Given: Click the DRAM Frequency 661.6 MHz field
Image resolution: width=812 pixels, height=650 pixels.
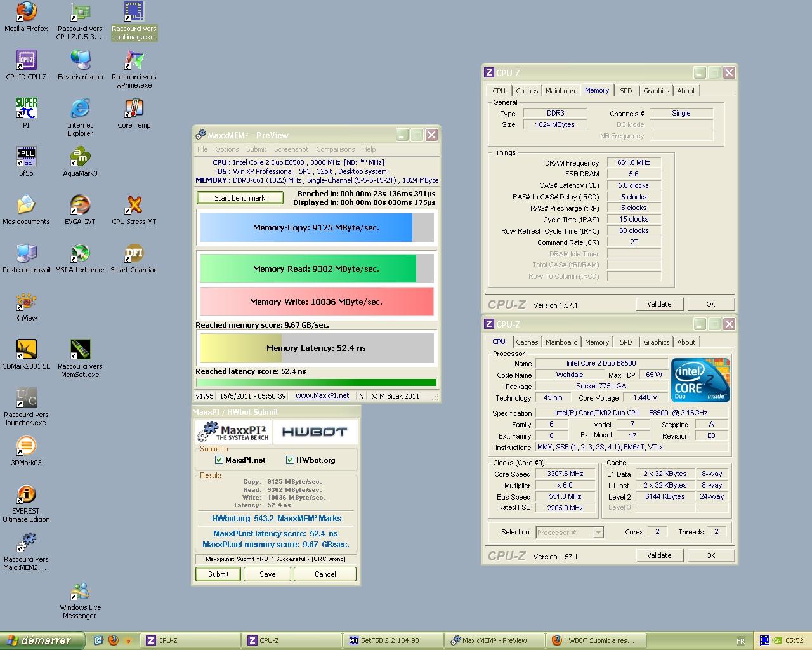Looking at the screenshot, I should 634,163.
